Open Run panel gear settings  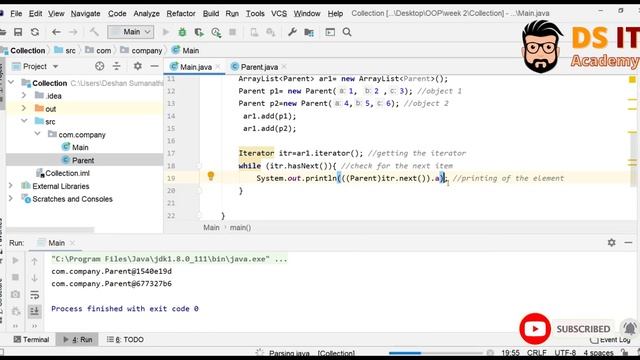click(x=611, y=242)
